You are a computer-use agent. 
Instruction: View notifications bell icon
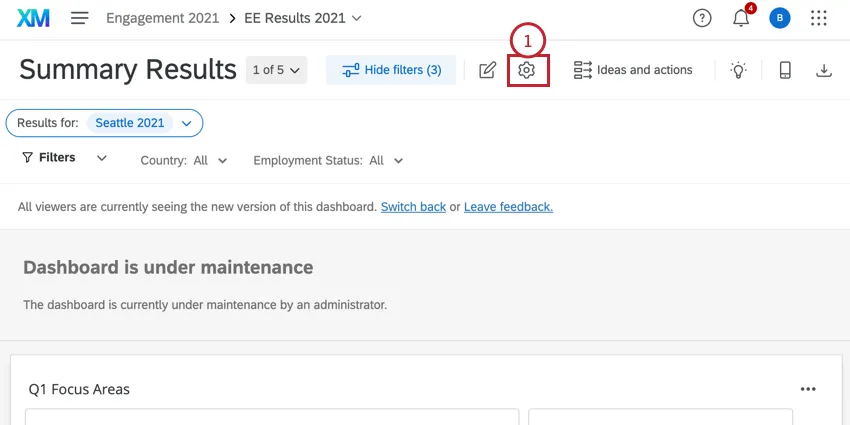741,18
